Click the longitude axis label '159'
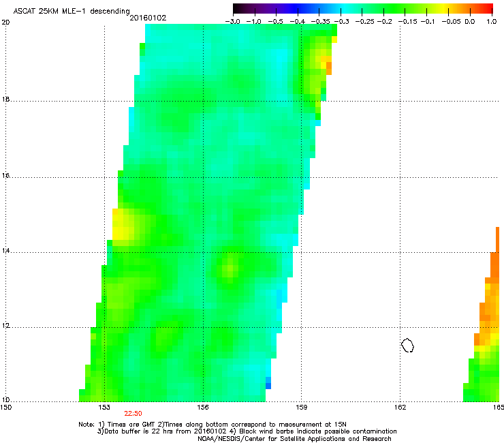Image resolution: width=504 pixels, height=443 pixels. click(301, 408)
